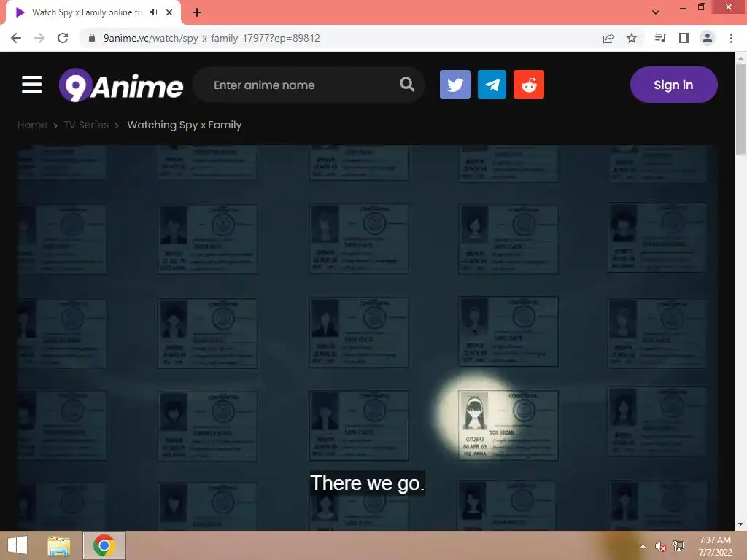This screenshot has width=747, height=560.
Task: Go back in browser history
Action: click(x=16, y=38)
